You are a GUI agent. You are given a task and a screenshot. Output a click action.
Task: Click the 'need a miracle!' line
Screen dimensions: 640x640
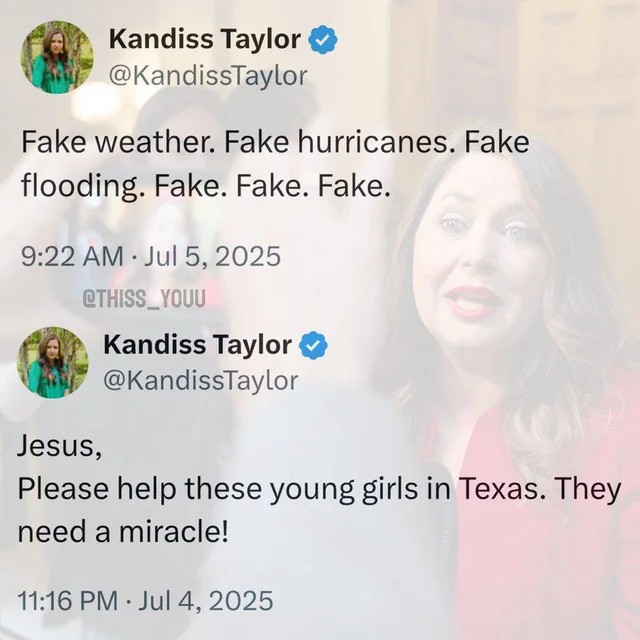pos(122,532)
